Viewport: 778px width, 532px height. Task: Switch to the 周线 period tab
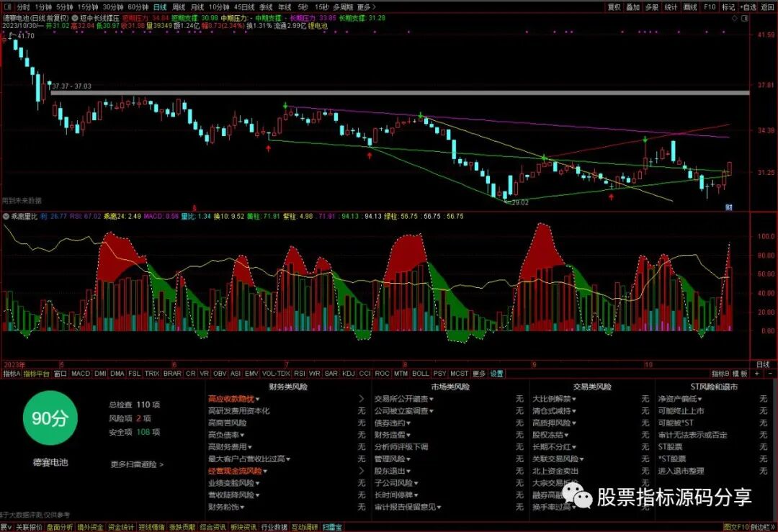click(x=179, y=7)
